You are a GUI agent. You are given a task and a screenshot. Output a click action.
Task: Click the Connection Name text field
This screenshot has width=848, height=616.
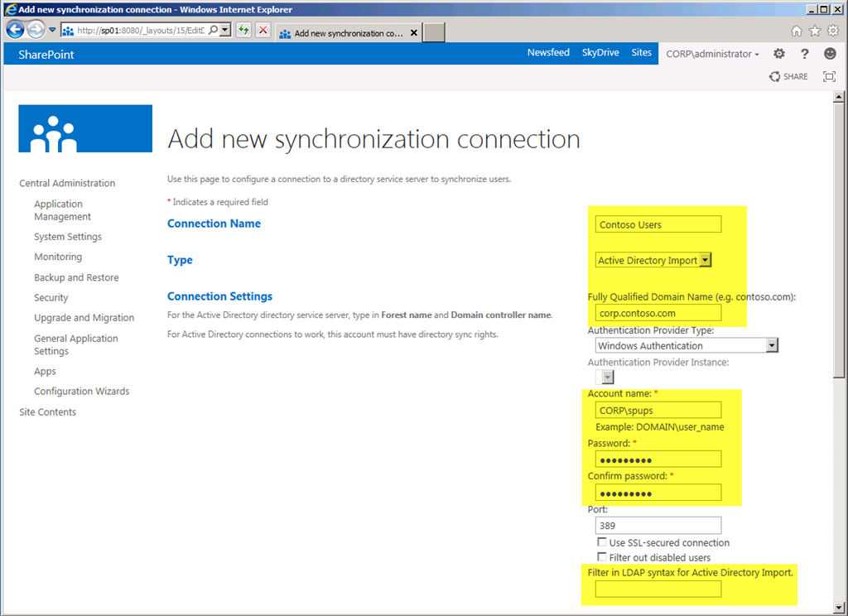pos(658,224)
